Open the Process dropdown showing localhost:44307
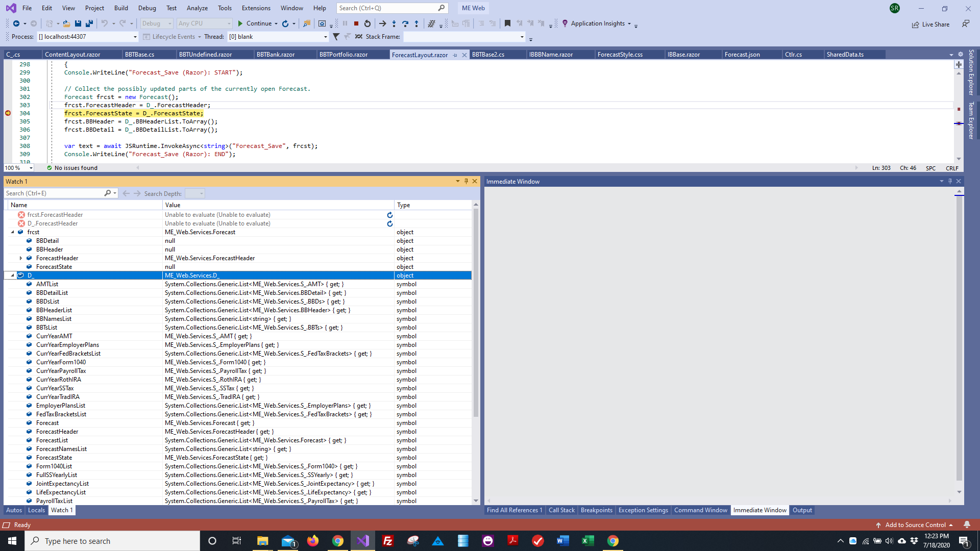 [134, 37]
